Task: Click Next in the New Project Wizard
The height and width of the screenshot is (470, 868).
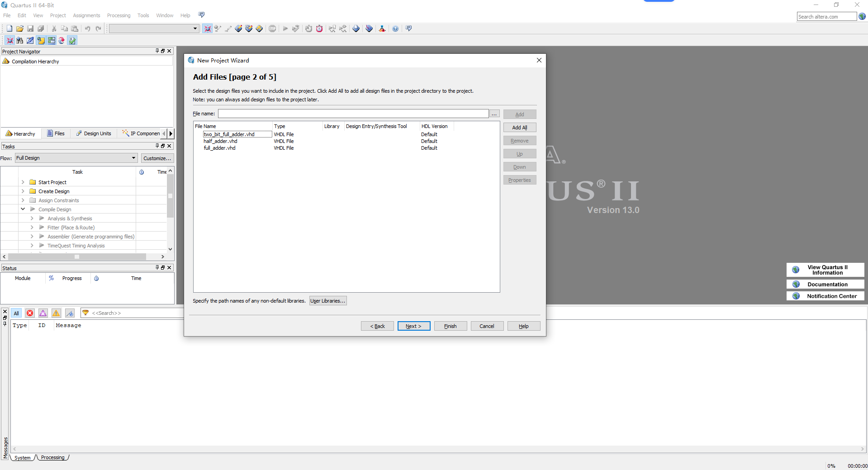Action: click(414, 326)
